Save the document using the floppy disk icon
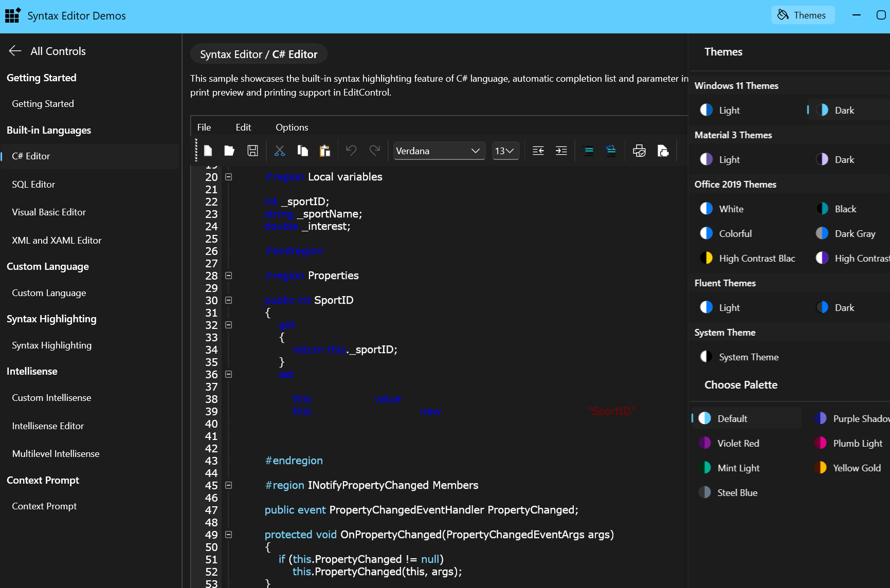This screenshot has height=588, width=890. pyautogui.click(x=252, y=151)
